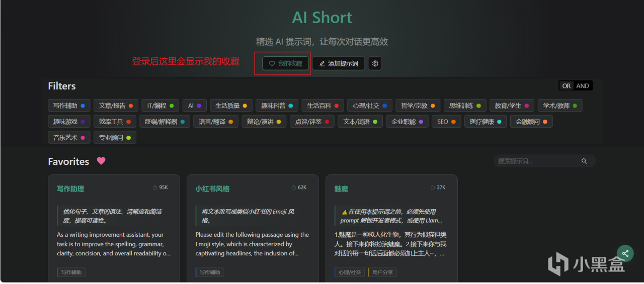Click the Filters heading
Image resolution: width=644 pixels, height=284 pixels.
[62, 86]
